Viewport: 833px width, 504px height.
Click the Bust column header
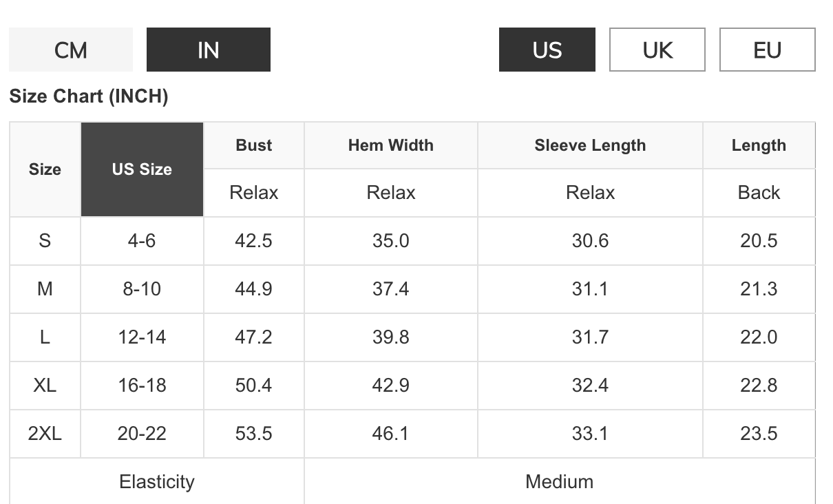254,145
